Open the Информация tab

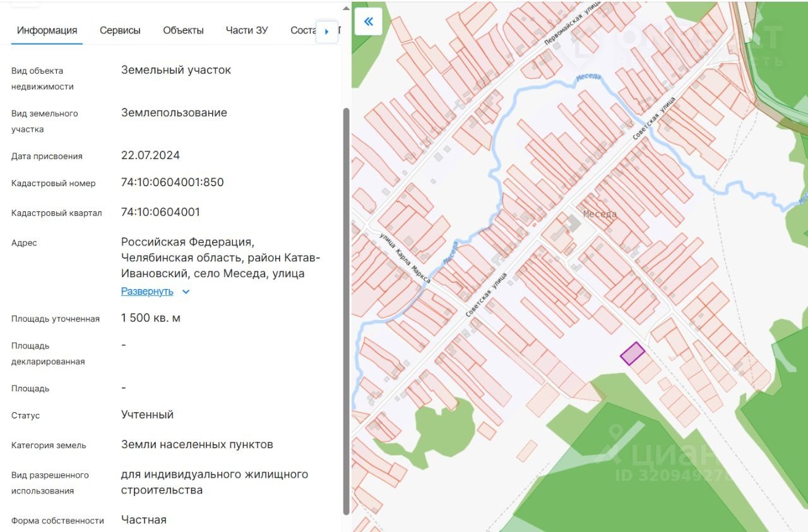[47, 30]
